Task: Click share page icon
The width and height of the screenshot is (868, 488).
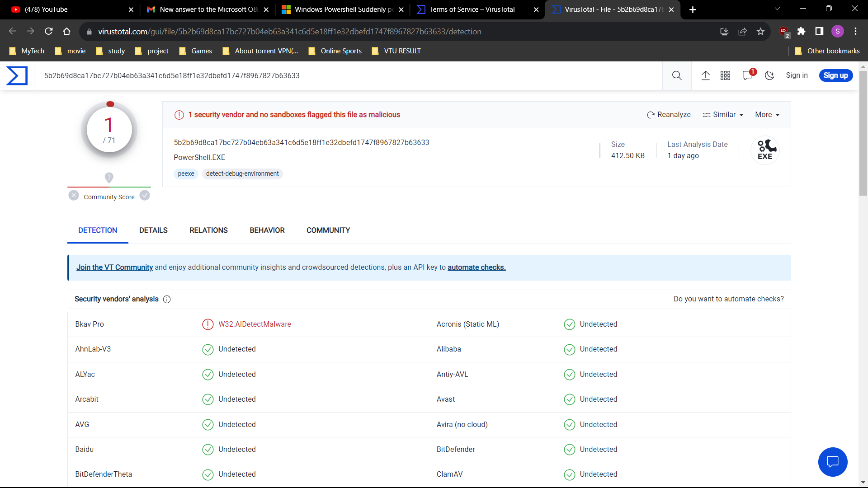Action: [x=742, y=31]
